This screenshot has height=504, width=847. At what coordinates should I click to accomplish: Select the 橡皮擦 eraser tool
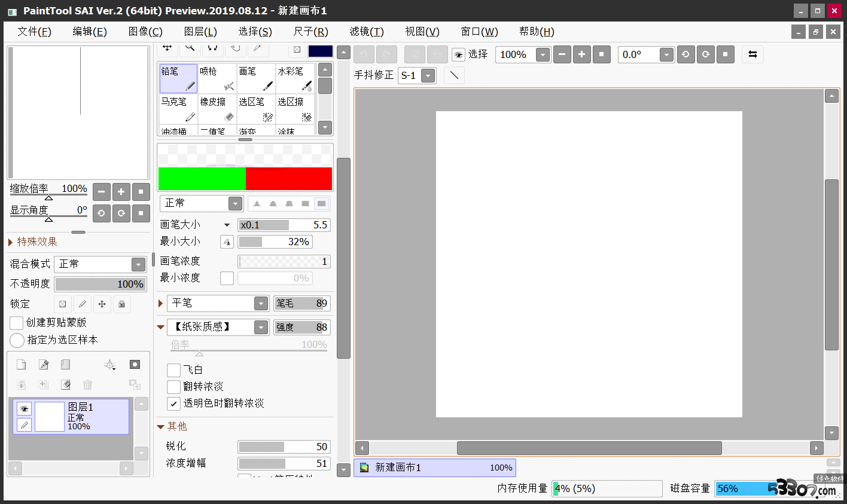(217, 109)
